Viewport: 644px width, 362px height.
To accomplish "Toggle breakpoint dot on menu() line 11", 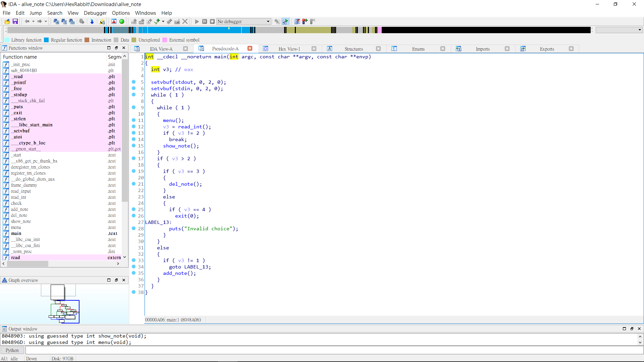I will (133, 120).
